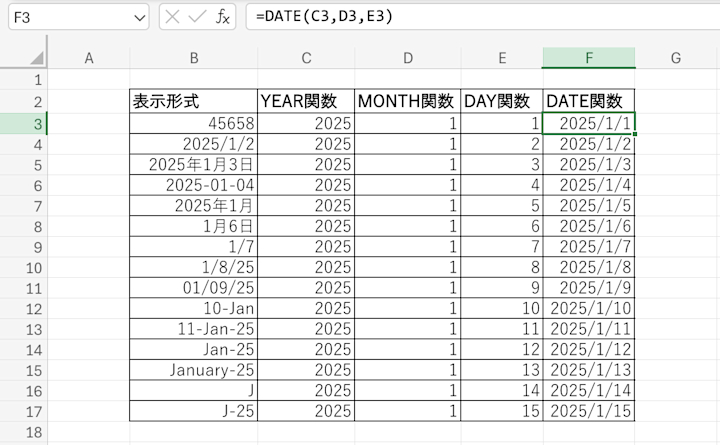Click the formula bar with =DATE(C3,D3,E3)
The height and width of the screenshot is (445, 720).
tap(483, 17)
